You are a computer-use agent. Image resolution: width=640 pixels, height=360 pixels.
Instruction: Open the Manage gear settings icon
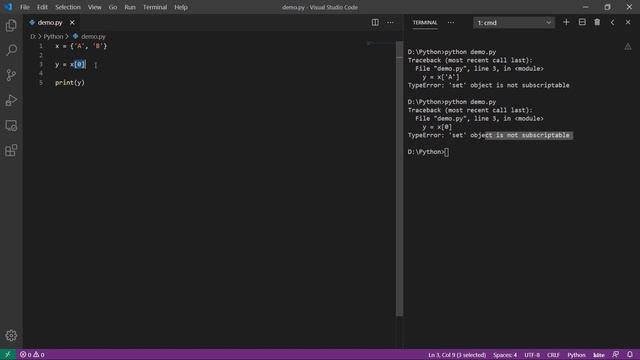[11, 335]
